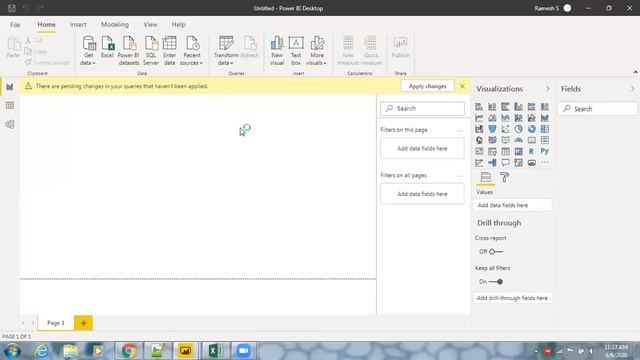Show more visuals via ellipsis

coord(544,162)
